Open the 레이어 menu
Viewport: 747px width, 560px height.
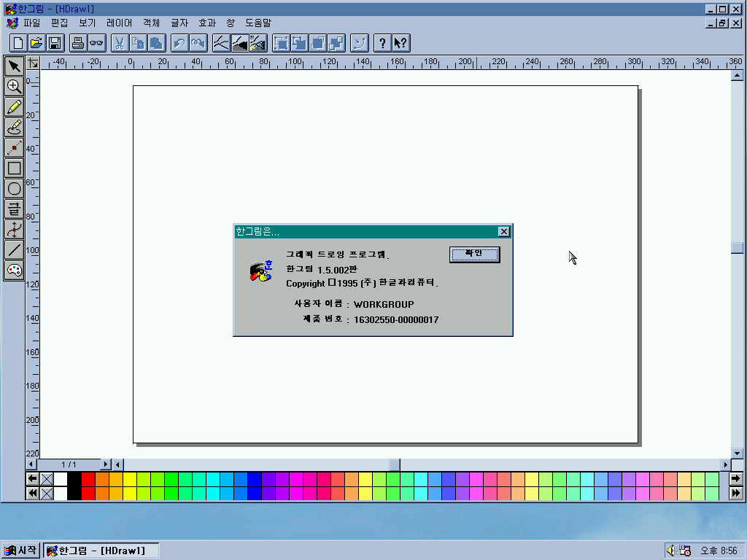119,23
